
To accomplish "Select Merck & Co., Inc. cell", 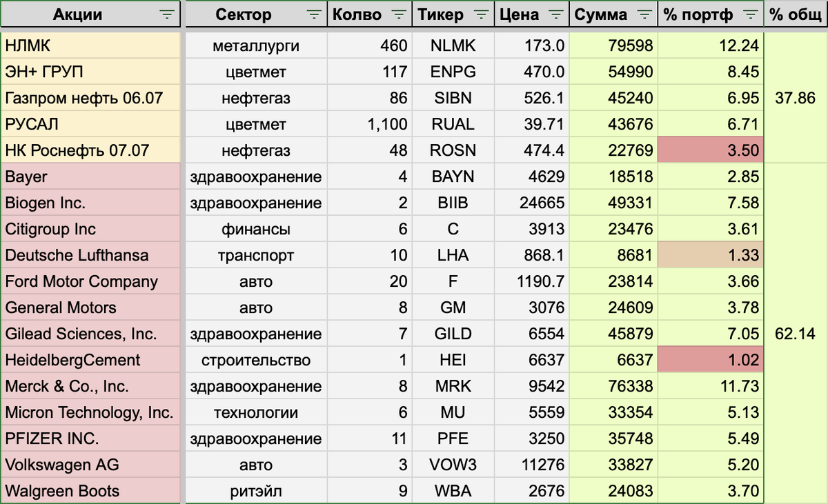I will pos(91,387).
